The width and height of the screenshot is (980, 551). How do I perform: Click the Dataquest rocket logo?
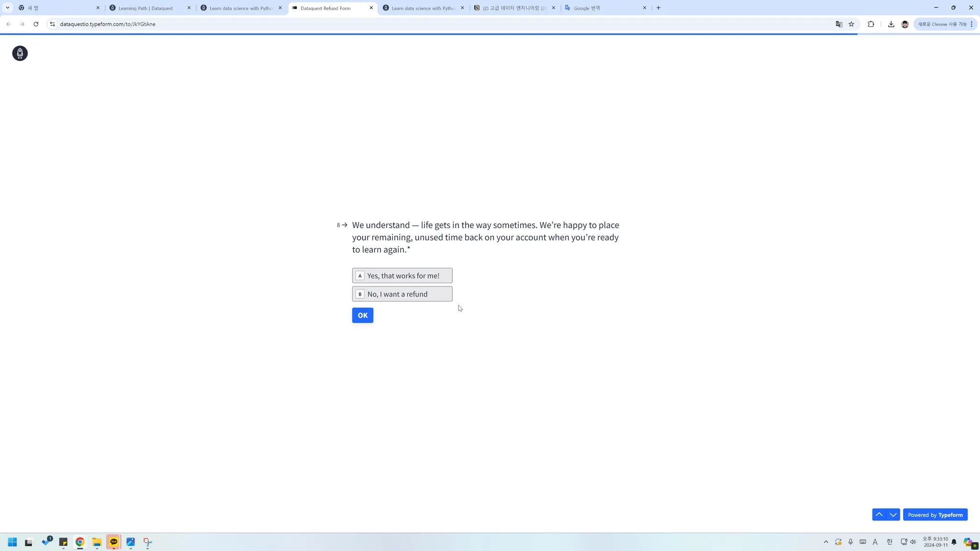[20, 53]
